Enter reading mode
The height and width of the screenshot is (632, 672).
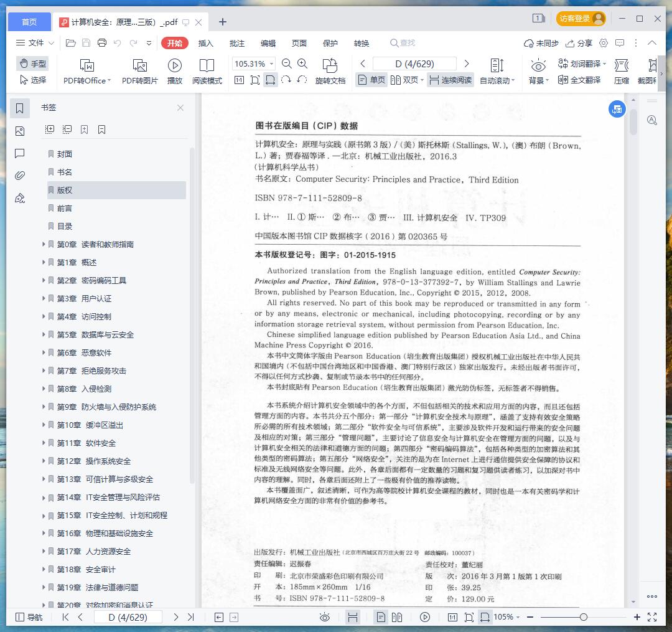pos(207,72)
